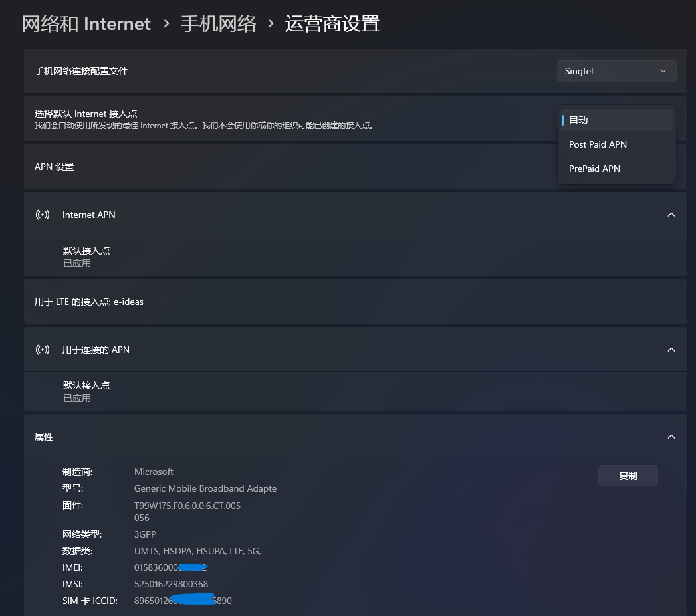Collapse the 属性 properties section
This screenshot has width=696, height=616.
coord(671,437)
